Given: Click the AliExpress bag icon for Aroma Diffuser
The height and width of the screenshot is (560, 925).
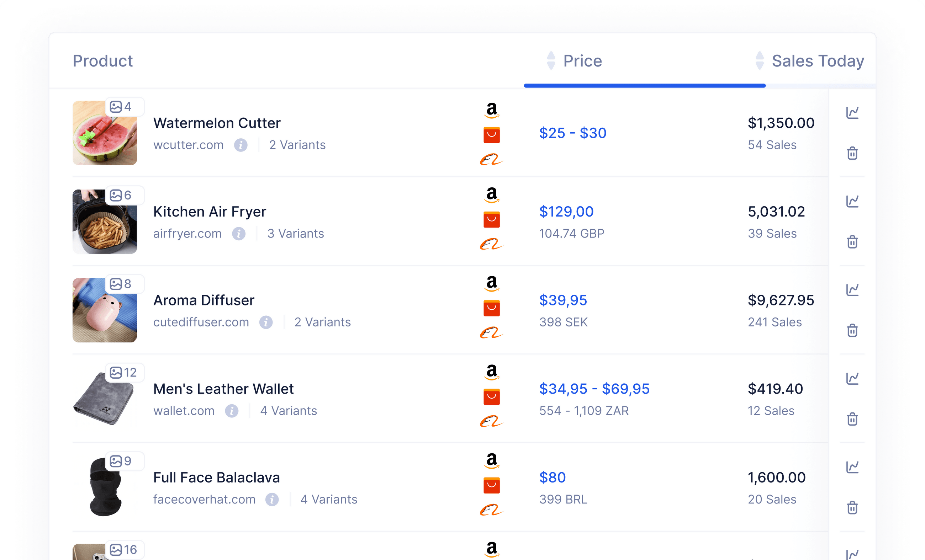Looking at the screenshot, I should pos(491,308).
